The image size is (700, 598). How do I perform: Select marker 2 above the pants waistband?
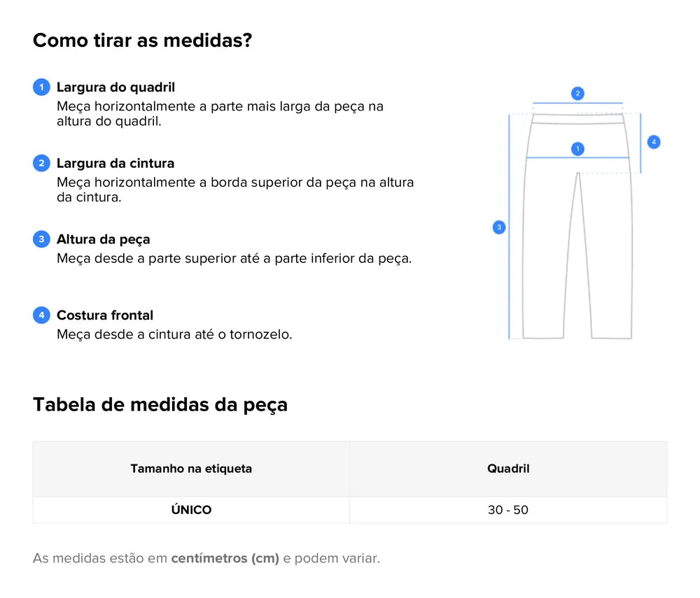[x=577, y=93]
